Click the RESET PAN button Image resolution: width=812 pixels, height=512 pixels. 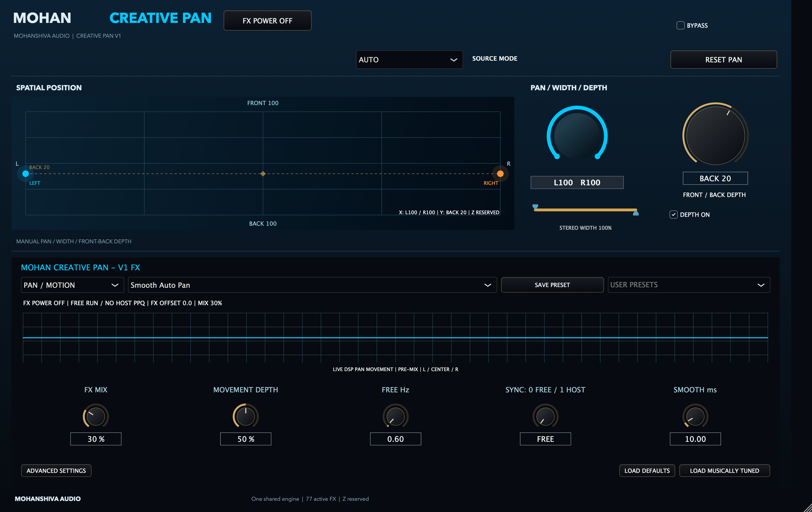pos(723,60)
